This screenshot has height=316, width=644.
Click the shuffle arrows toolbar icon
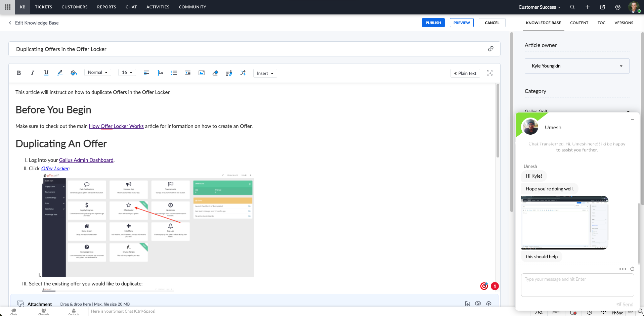(x=243, y=73)
